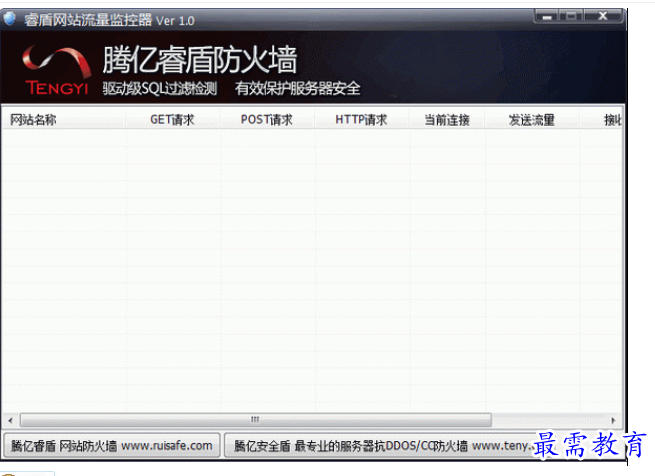This screenshot has height=476, width=655.
Task: Sort by 网站名称 column header
Action: pos(63,120)
